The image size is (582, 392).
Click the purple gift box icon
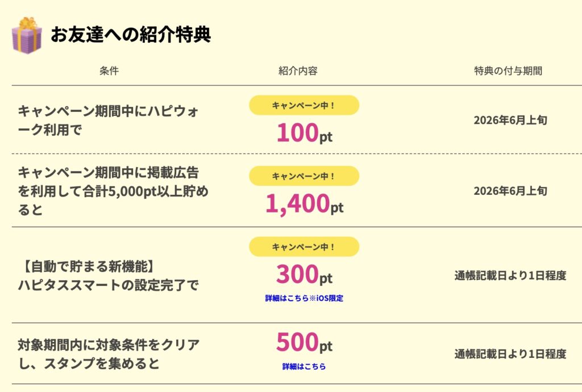26,35
